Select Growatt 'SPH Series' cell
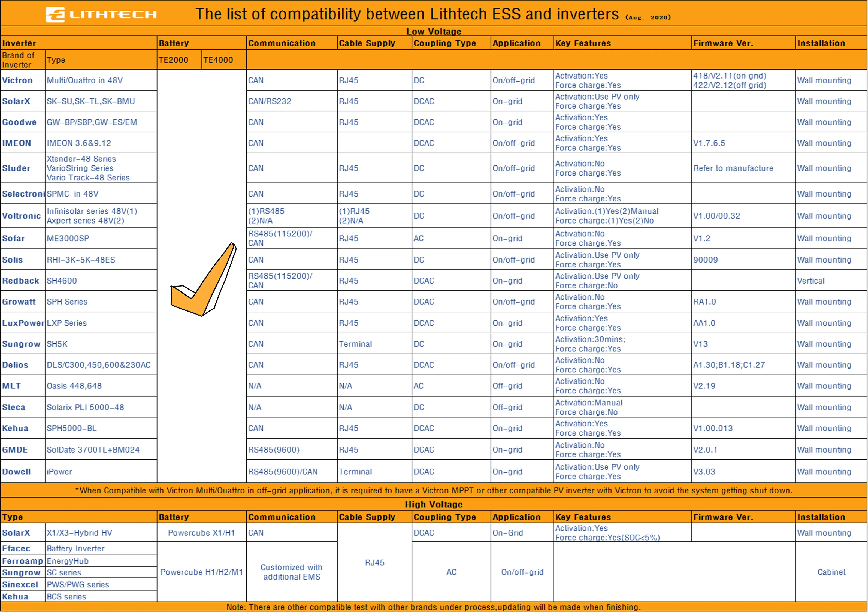Viewport: 868px width, 612px height. point(101,302)
